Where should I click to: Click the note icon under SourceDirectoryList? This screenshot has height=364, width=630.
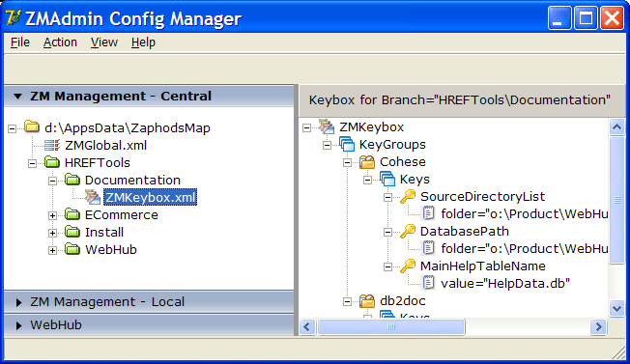click(429, 213)
